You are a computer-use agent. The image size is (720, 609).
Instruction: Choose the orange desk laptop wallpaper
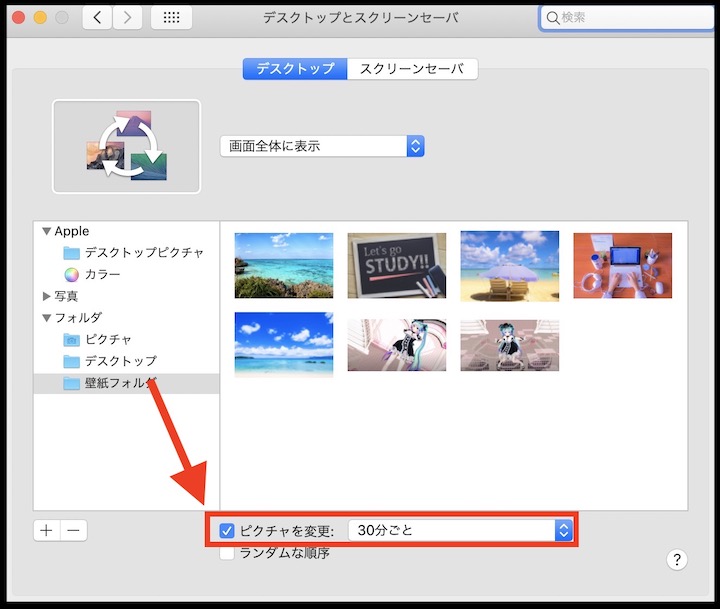click(x=623, y=265)
